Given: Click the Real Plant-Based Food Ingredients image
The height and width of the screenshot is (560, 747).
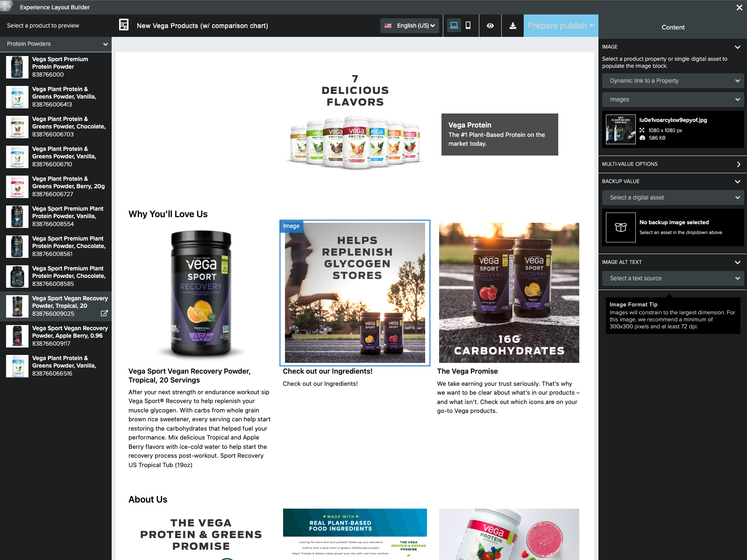Looking at the screenshot, I should tap(355, 534).
